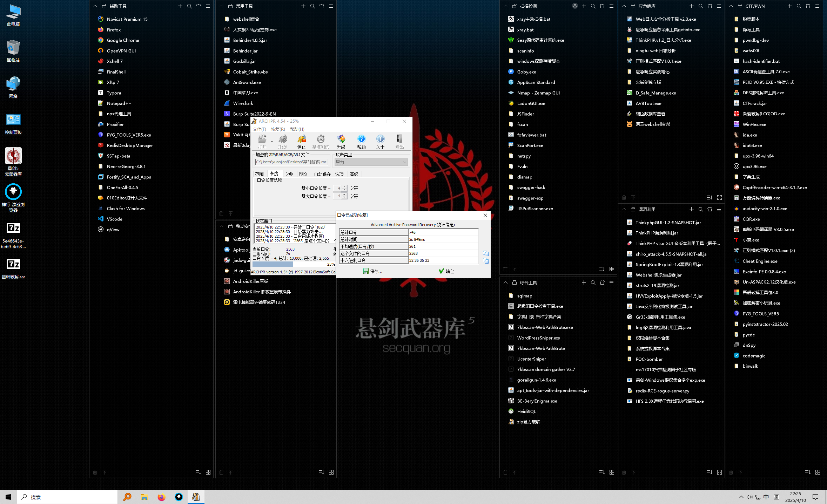Collapse the 应急响应 panel with its chevron
This screenshot has width=827, height=504.
coord(624,6)
